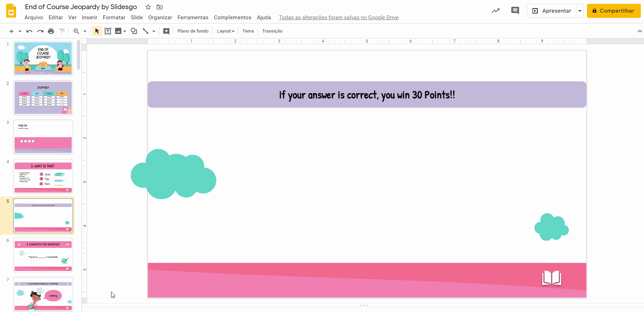Select slide 5 thumbnail in filmstrip
This screenshot has width=644, height=312.
tap(43, 216)
